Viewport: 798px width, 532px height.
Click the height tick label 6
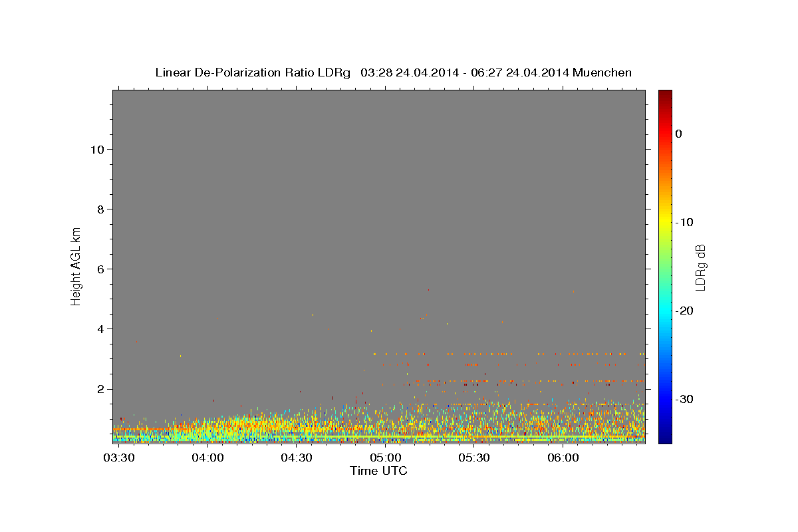tap(100, 269)
